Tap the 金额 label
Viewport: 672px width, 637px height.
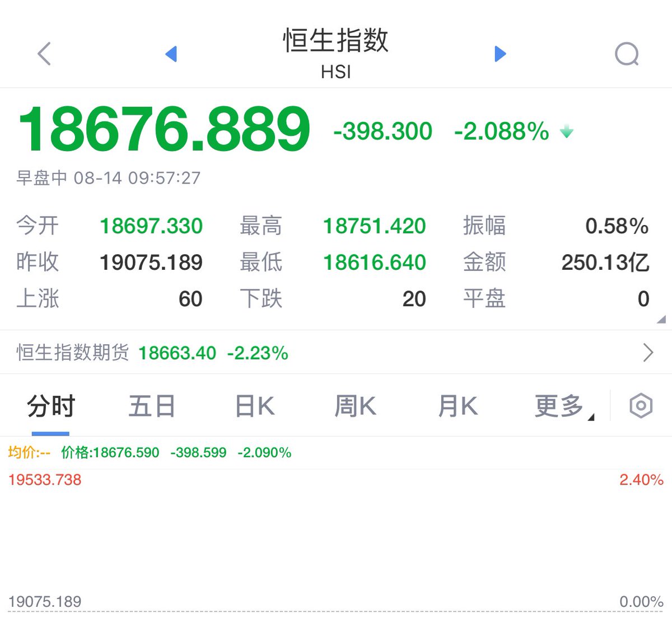point(484,263)
